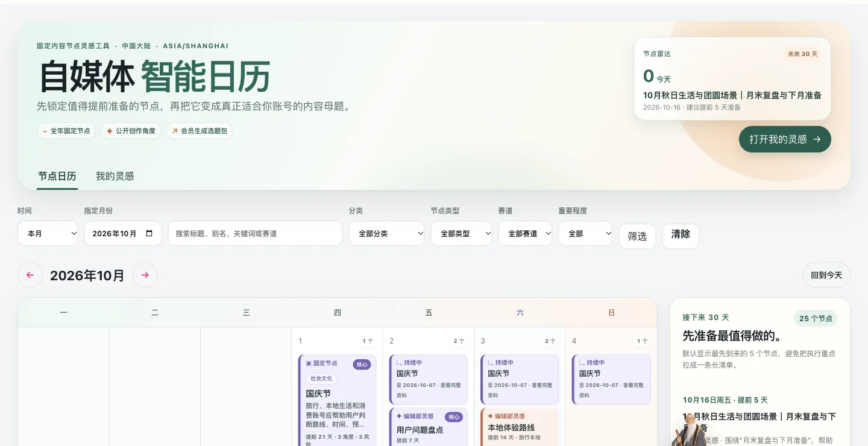868x446 pixels.
Task: Click the sparkle icon on 用户问题盘点 card
Action: (x=399, y=416)
